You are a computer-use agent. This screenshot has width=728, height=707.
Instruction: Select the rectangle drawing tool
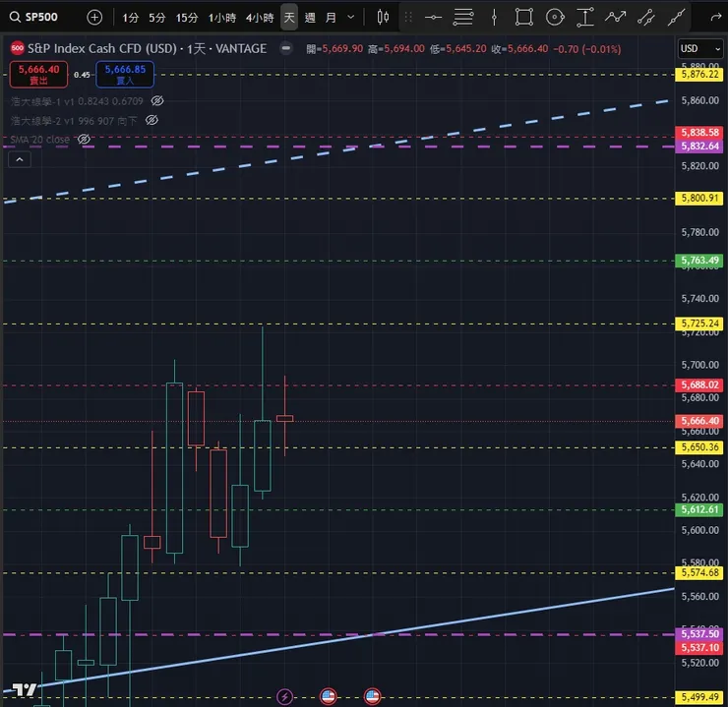523,18
